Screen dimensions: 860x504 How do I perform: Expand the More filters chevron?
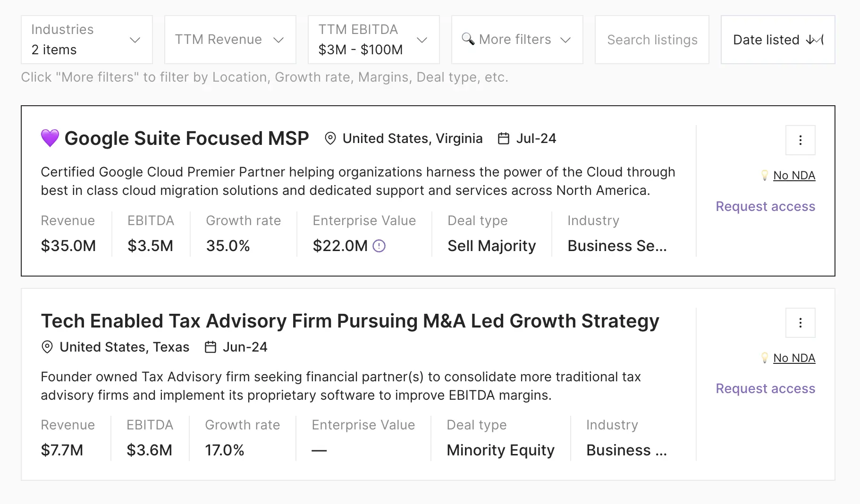coord(565,40)
